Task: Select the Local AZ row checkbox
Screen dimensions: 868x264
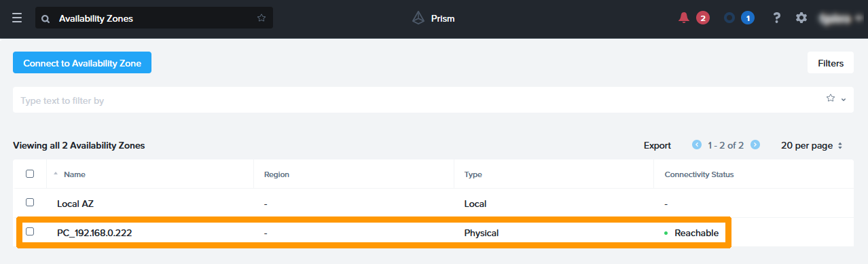Action: tap(30, 202)
